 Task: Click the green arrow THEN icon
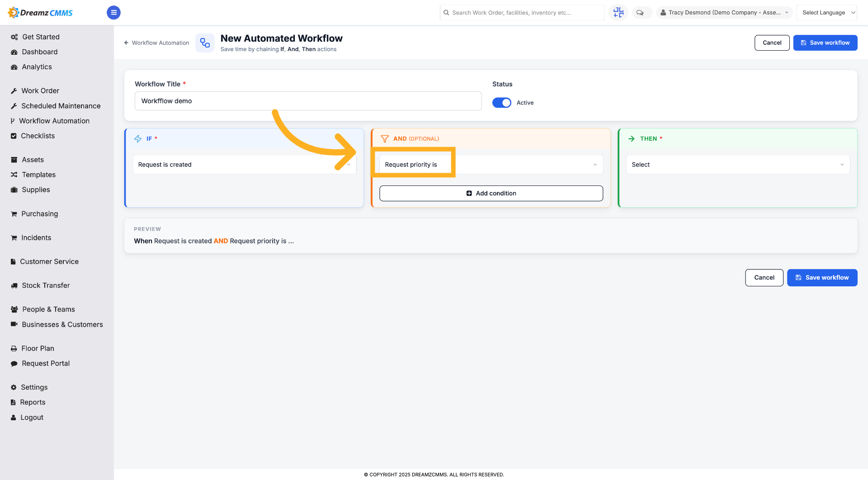632,139
